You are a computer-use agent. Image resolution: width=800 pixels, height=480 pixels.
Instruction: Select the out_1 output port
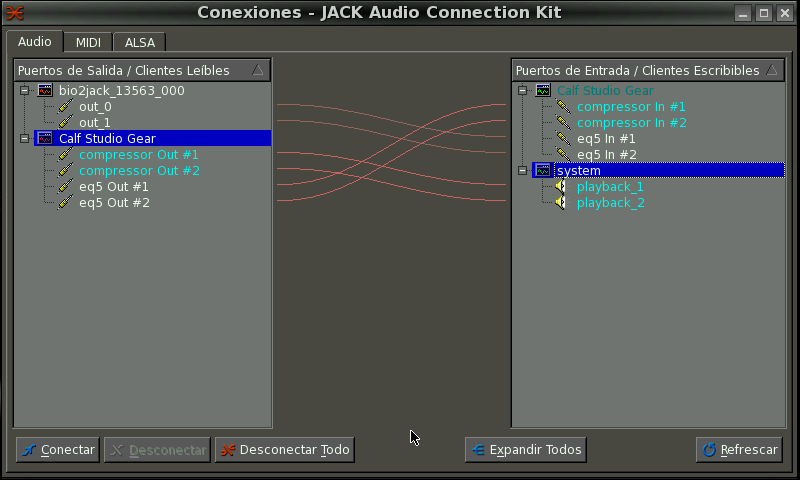coord(95,122)
